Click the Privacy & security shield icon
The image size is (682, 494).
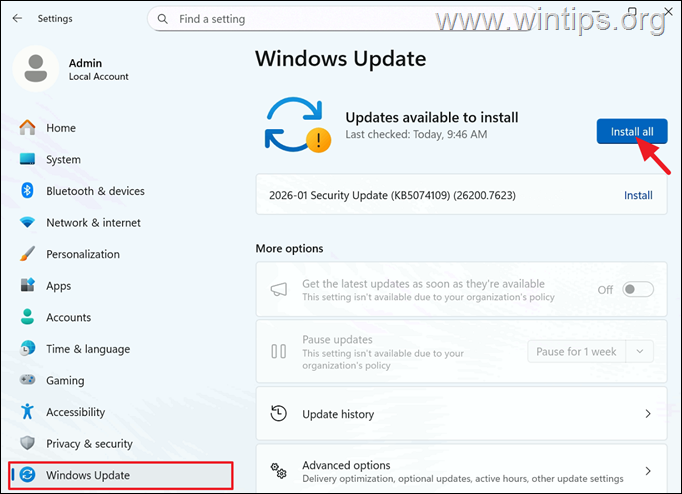pos(27,443)
